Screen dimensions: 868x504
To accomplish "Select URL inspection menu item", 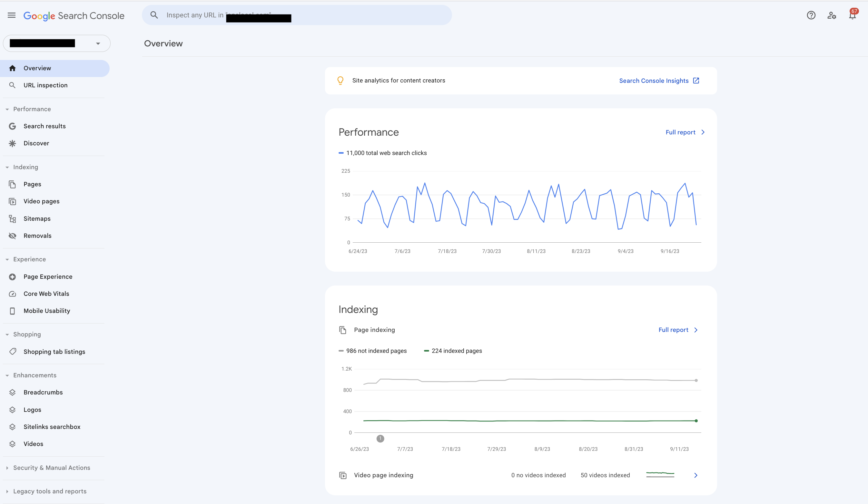I will coord(45,85).
